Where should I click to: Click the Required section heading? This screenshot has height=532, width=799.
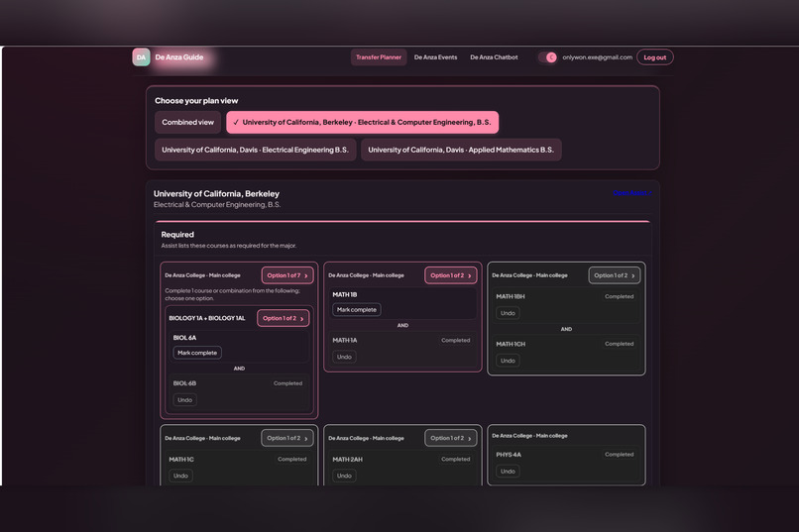177,234
